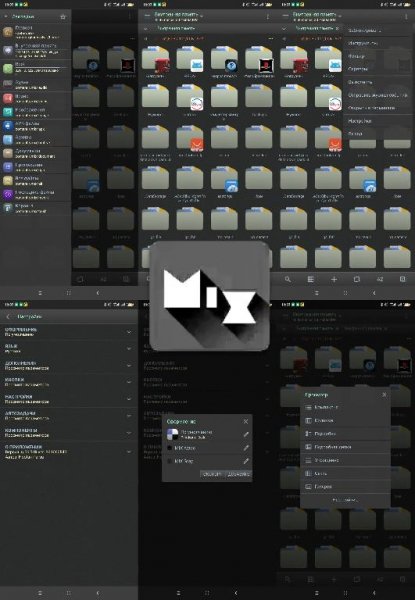Tap the Скачать button in the skins dialog

point(212,474)
